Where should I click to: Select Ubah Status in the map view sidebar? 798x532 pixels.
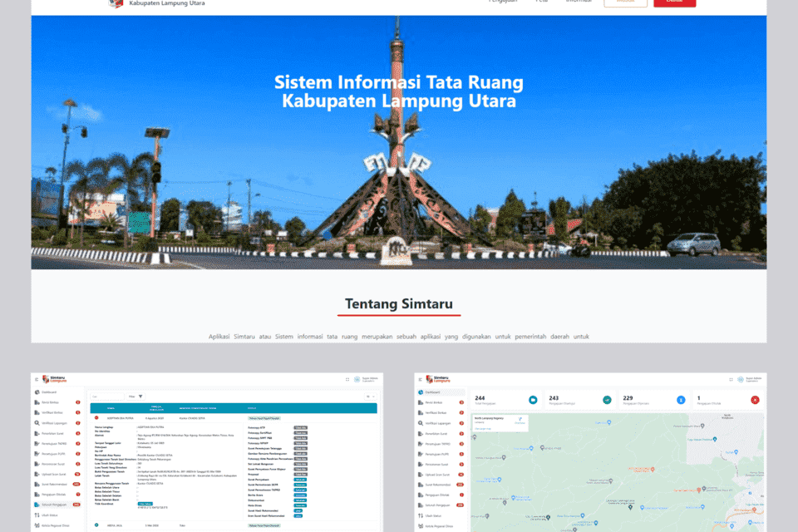432,515
